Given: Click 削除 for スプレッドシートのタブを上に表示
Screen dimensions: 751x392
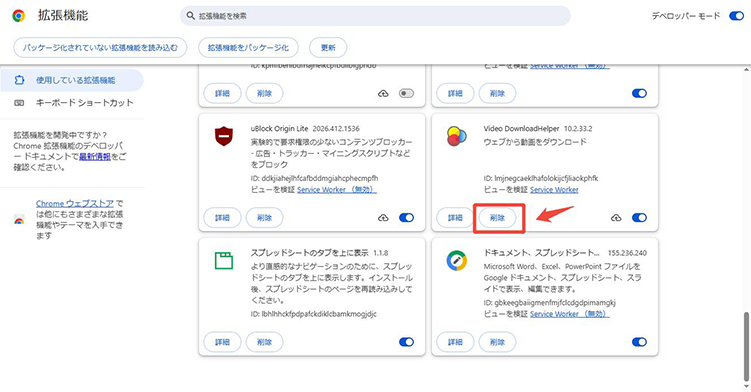Looking at the screenshot, I should (264, 342).
